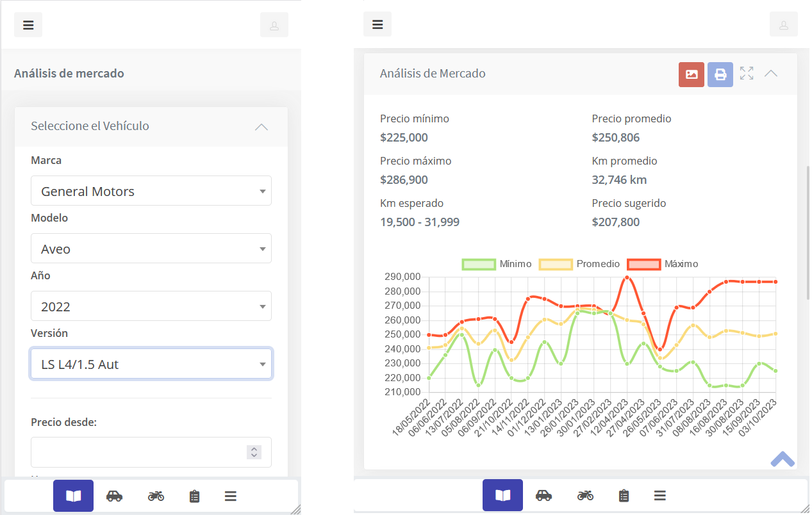Toggle the Promedio series in chart legend
812x515 pixels.
point(579,264)
